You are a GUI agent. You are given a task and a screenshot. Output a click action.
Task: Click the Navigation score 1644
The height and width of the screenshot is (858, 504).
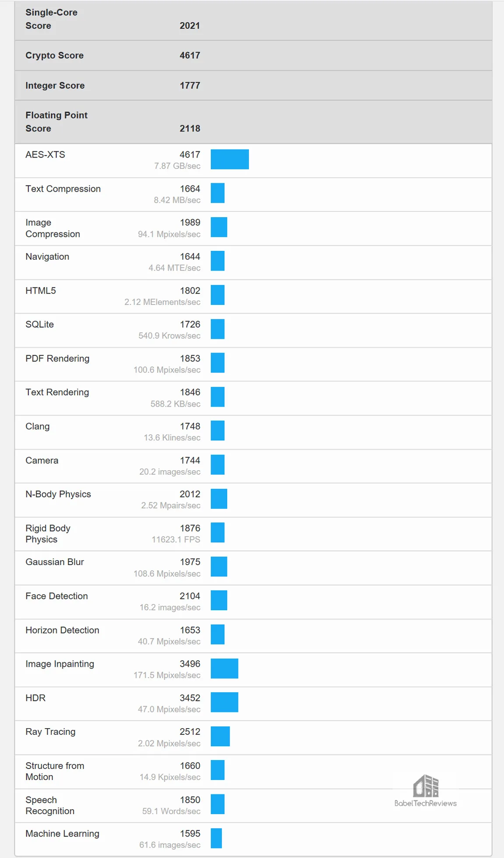[190, 257]
